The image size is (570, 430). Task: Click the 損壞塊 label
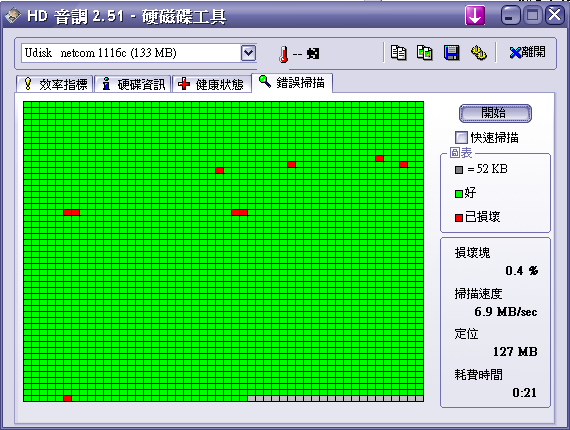click(472, 252)
